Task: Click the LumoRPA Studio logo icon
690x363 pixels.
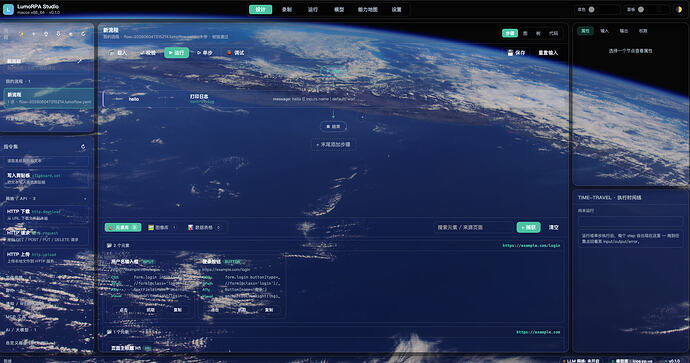Action: 8,9
